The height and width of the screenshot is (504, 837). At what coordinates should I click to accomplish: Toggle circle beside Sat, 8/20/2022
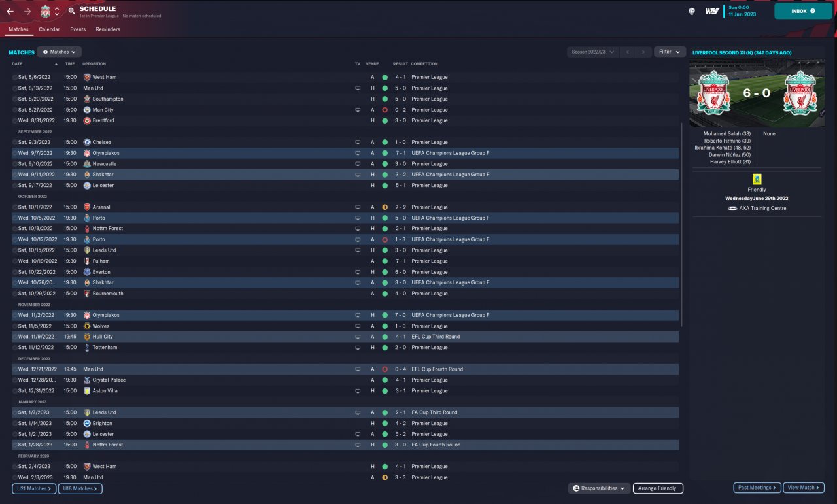(x=14, y=99)
